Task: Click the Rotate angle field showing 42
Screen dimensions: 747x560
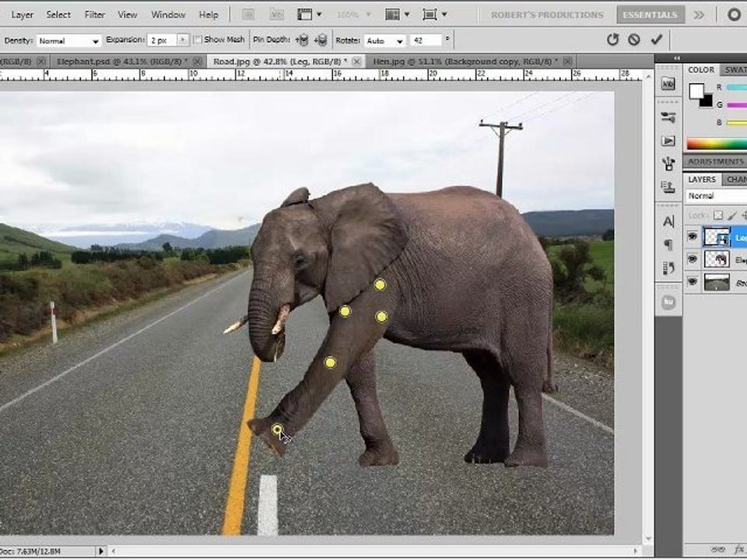Action: click(427, 40)
